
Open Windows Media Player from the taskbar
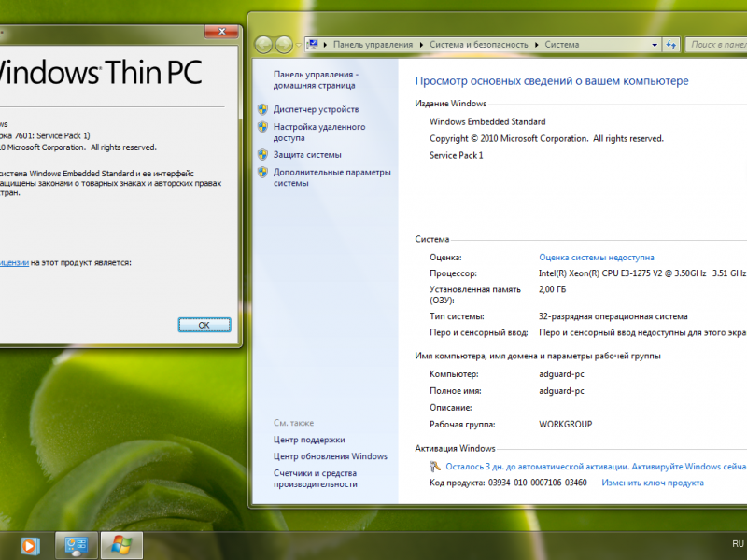30,546
